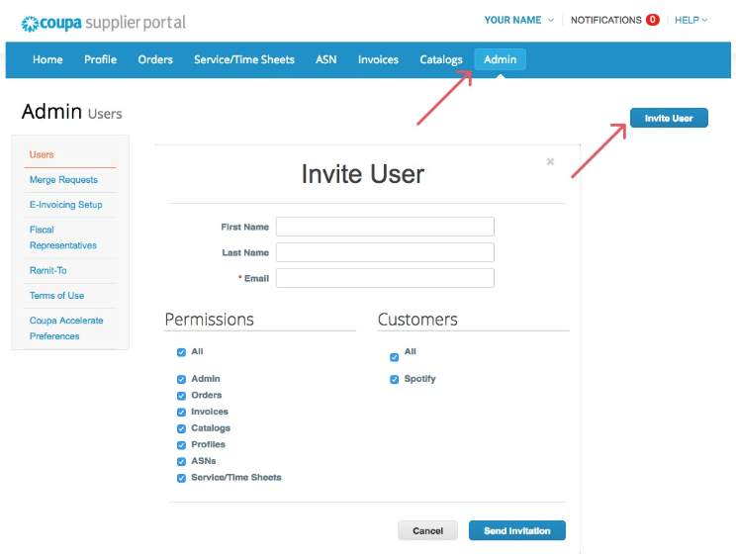Open the Help dropdown menu

pos(690,20)
